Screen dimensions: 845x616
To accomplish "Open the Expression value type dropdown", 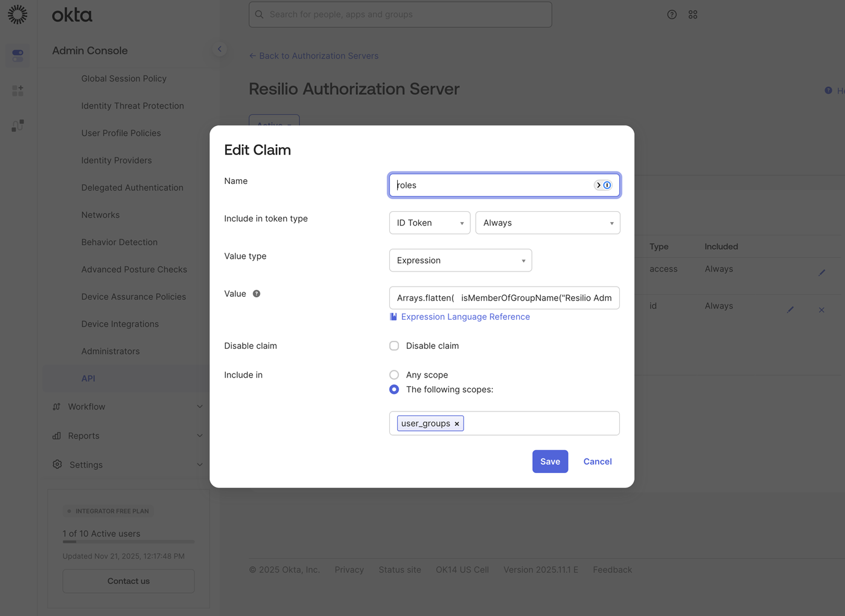I will click(461, 260).
